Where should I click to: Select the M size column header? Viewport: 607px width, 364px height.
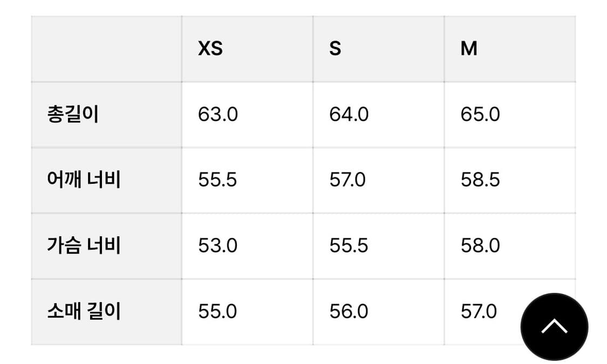[x=469, y=49]
